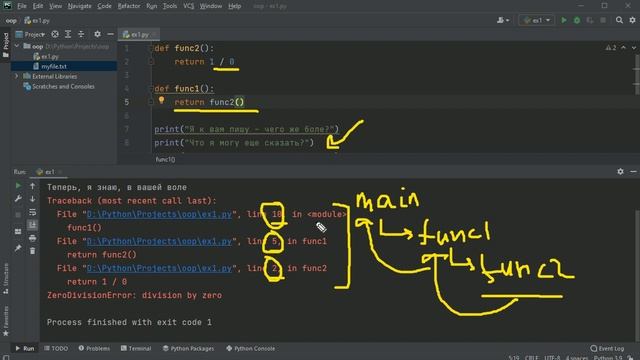This screenshot has width=640, height=360.
Task: Collapse all in Project panel
Action: click(x=81, y=34)
